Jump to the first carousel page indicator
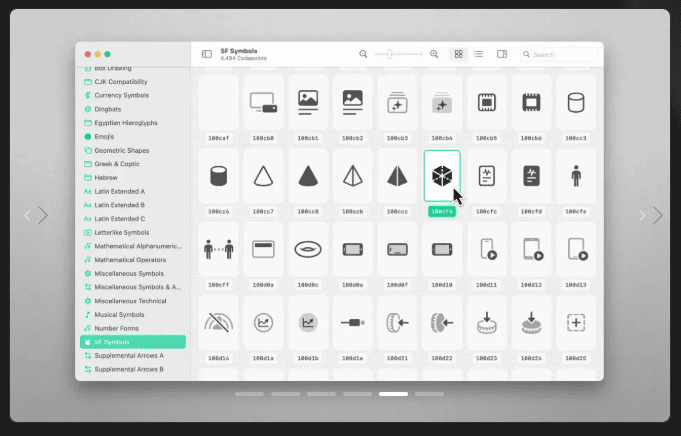Viewport: 681px width, 436px height. coord(249,394)
